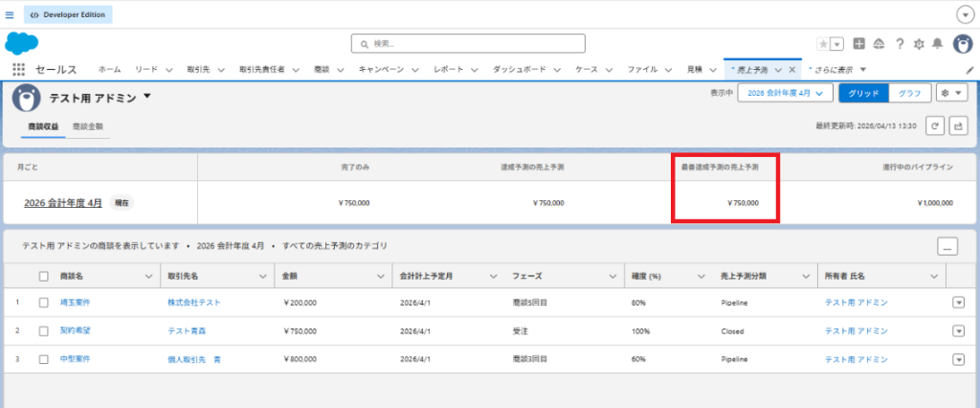This screenshot has width=980, height=408.
Task: Open the 商談 navigation tab
Action: pyautogui.click(x=322, y=70)
